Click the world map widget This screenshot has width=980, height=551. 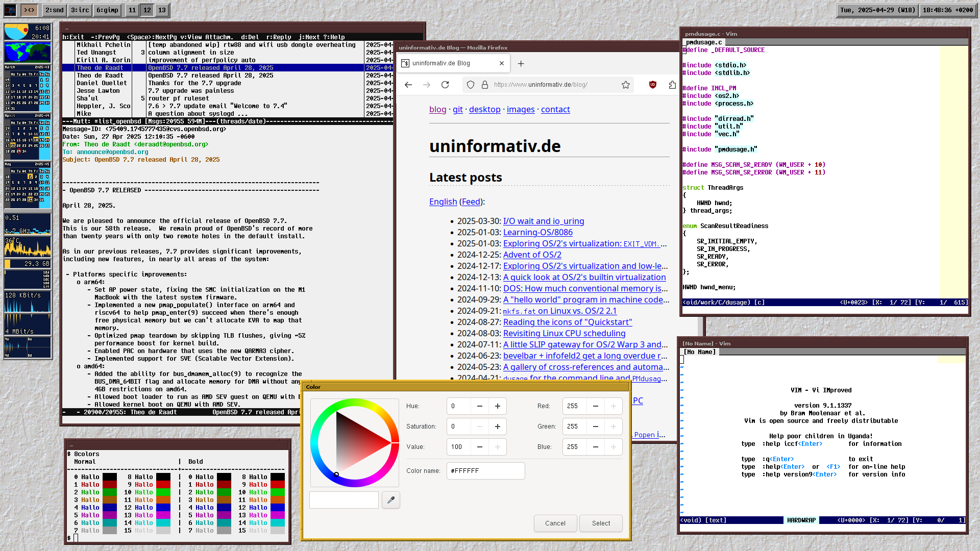(x=28, y=53)
